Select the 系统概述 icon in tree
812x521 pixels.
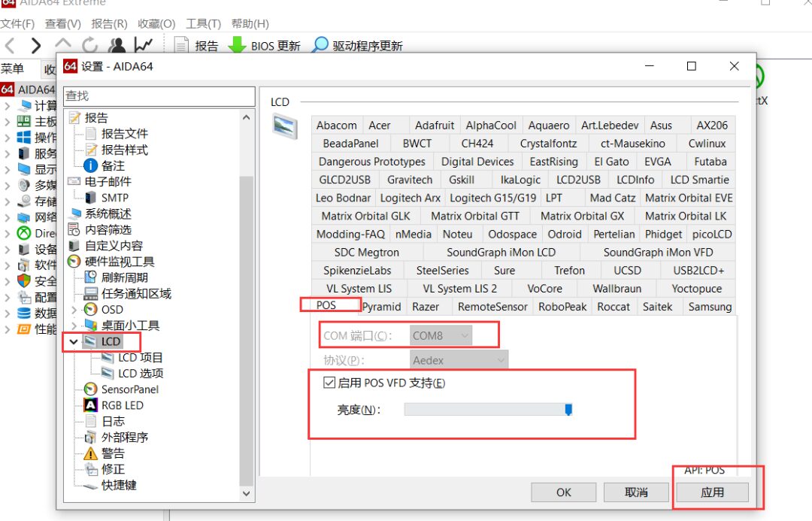pos(76,214)
